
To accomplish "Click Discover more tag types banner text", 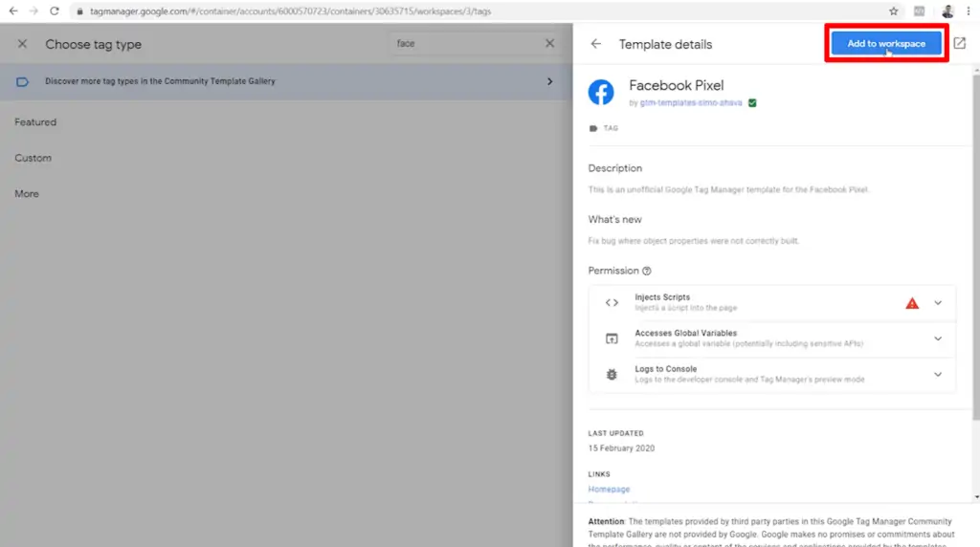I will click(x=160, y=81).
